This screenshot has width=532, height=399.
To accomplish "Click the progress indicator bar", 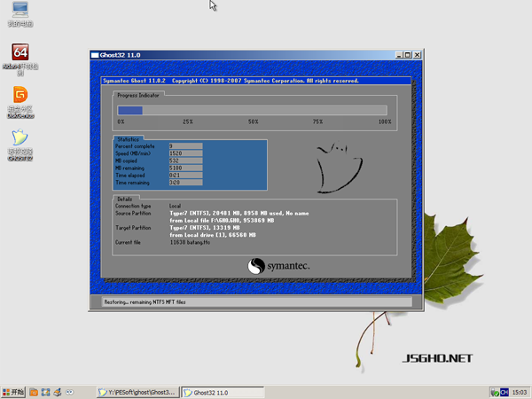I will pyautogui.click(x=253, y=111).
